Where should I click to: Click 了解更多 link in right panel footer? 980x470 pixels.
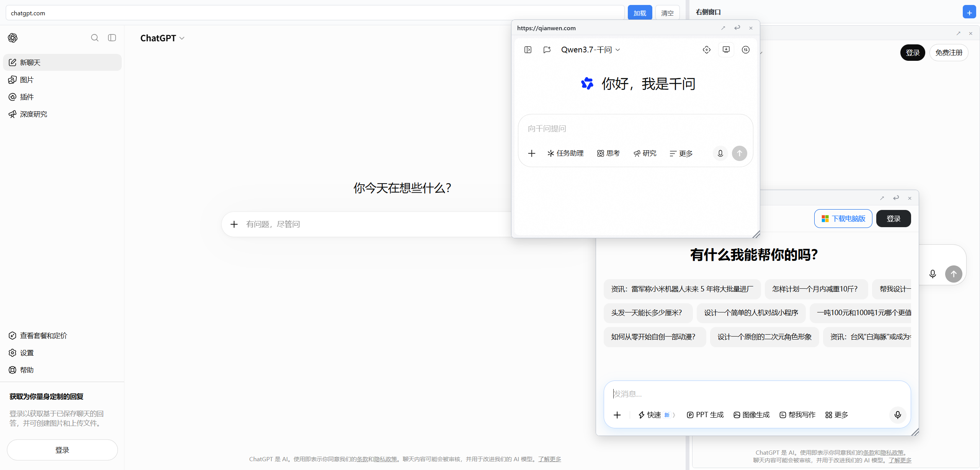(900, 460)
